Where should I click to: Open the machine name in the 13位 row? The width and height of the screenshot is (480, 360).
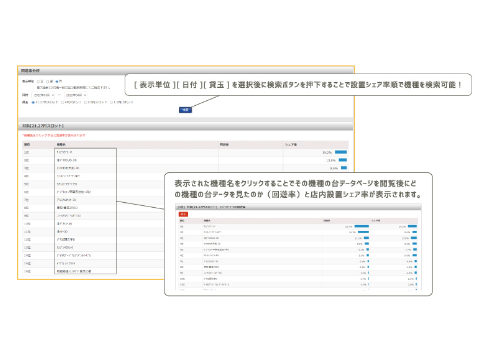pos(65,248)
